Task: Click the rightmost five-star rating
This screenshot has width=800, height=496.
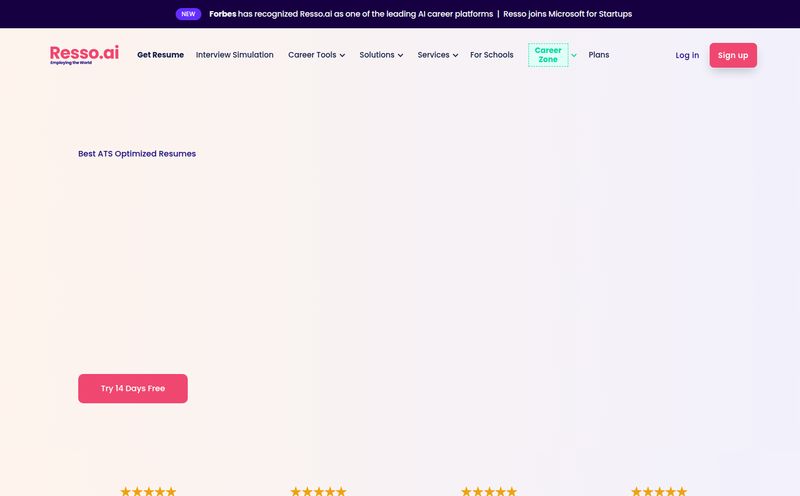Action: coord(659,491)
